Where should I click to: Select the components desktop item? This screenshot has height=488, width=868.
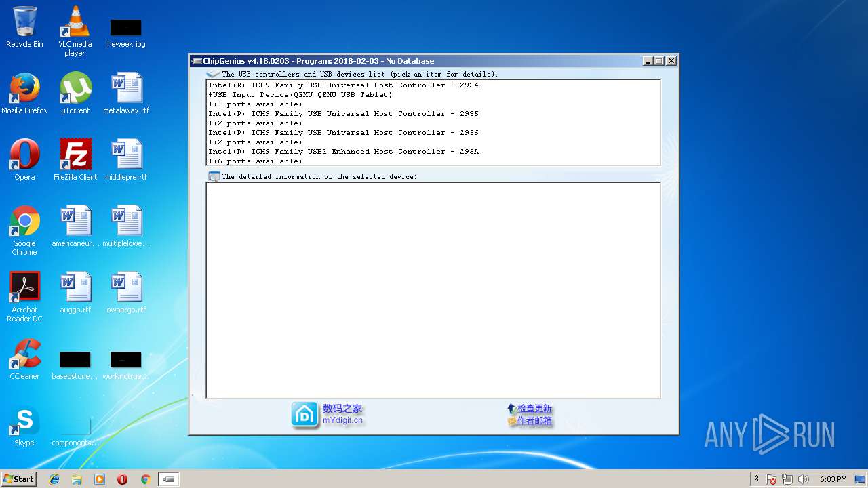[75, 431]
